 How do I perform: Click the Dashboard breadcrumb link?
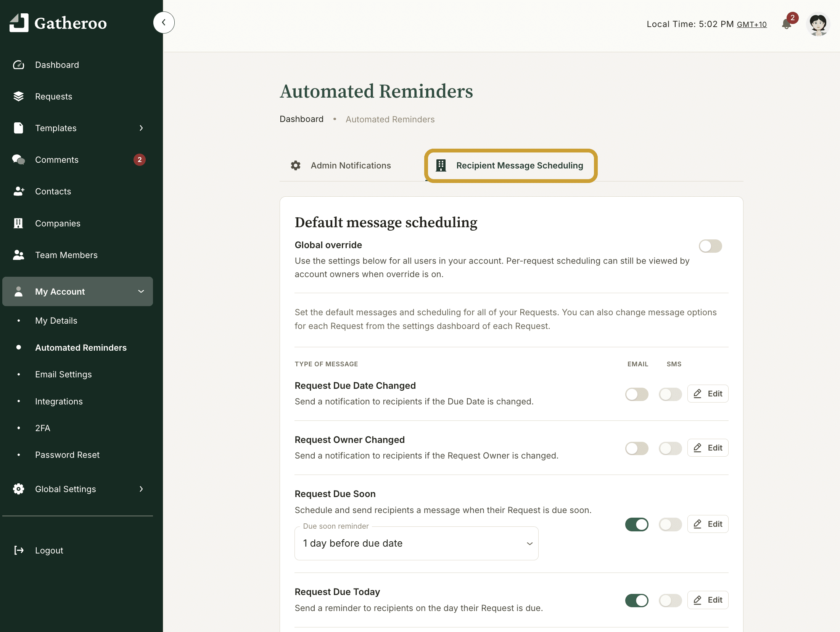[x=301, y=119]
